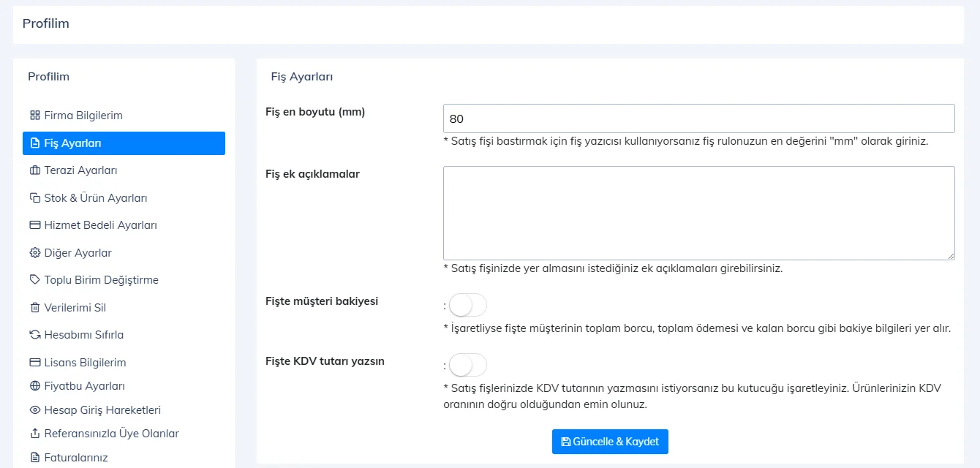Click the 'Fiş ek açıklamalar' label

(312, 174)
